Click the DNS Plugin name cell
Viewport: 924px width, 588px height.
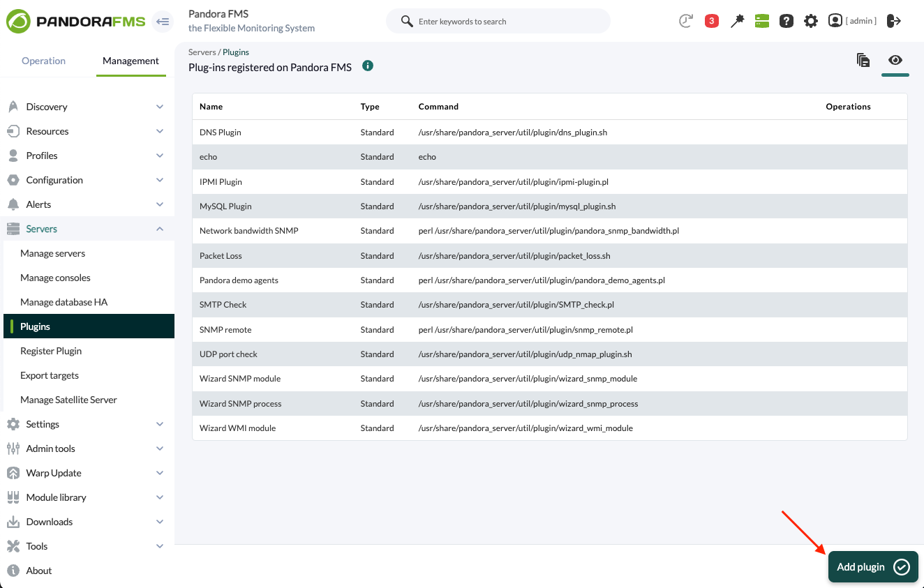221,133
